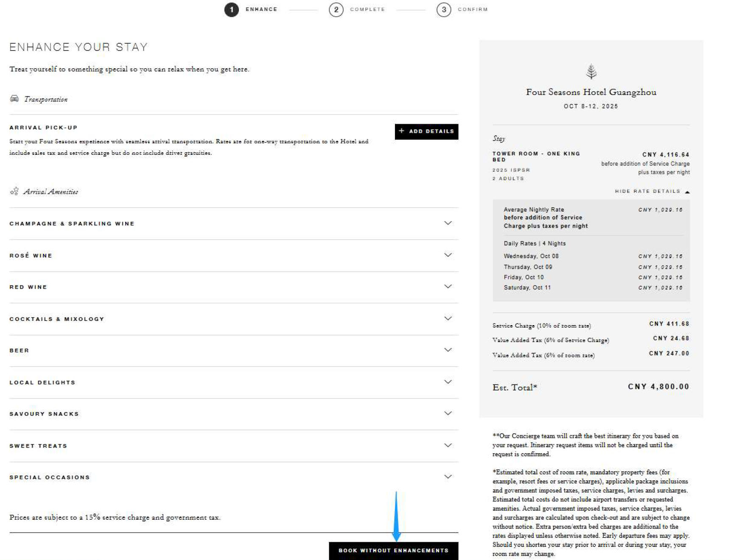Click the 15% service charge notice text

(x=115, y=517)
